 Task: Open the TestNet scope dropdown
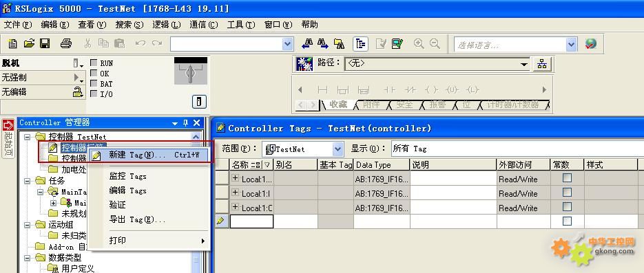click(337, 149)
